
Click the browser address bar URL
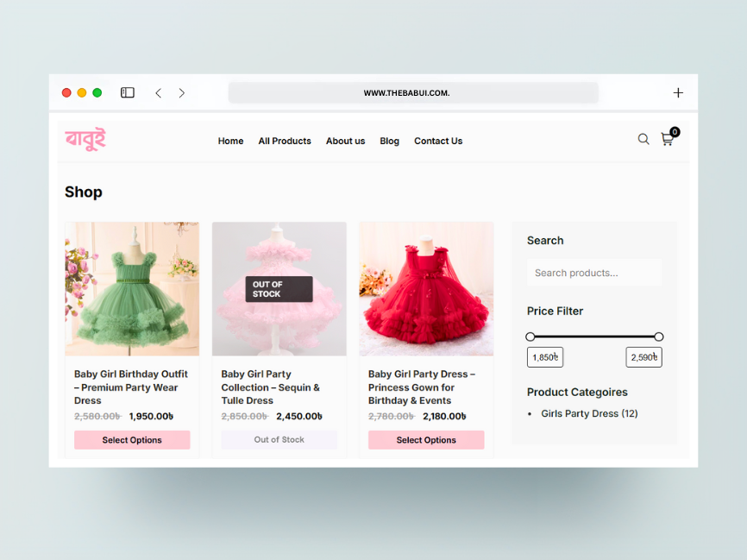[x=413, y=93]
